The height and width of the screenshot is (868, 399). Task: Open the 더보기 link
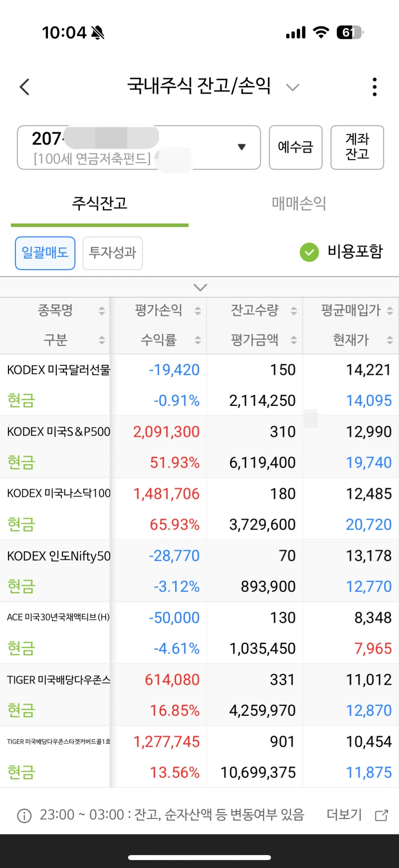[344, 815]
